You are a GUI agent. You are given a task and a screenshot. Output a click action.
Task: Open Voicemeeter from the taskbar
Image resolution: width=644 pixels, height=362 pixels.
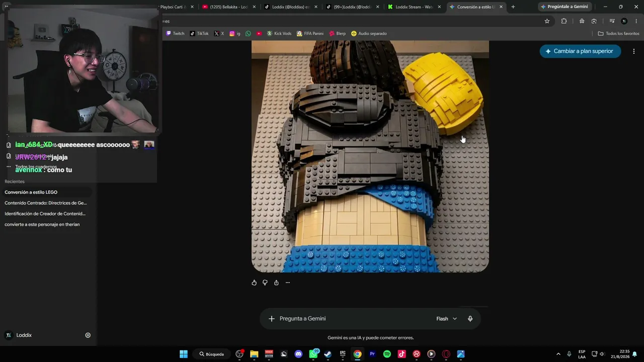(x=269, y=354)
